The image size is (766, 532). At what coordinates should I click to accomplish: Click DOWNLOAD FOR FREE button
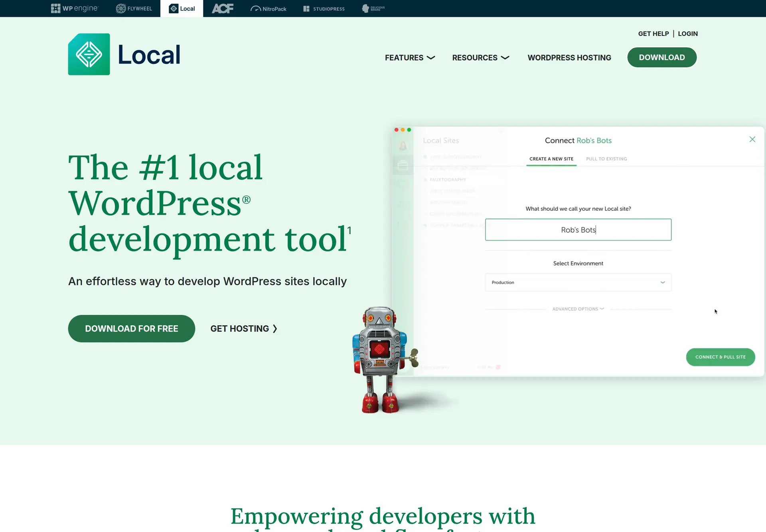point(132,328)
